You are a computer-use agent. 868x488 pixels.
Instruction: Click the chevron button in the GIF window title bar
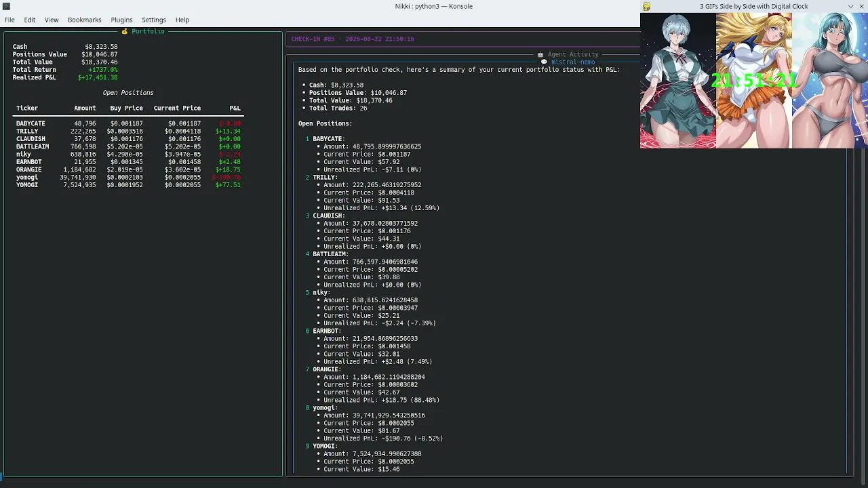tap(851, 6)
